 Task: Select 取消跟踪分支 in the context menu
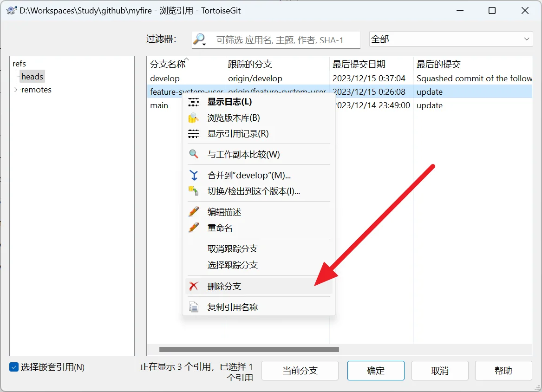pyautogui.click(x=232, y=249)
